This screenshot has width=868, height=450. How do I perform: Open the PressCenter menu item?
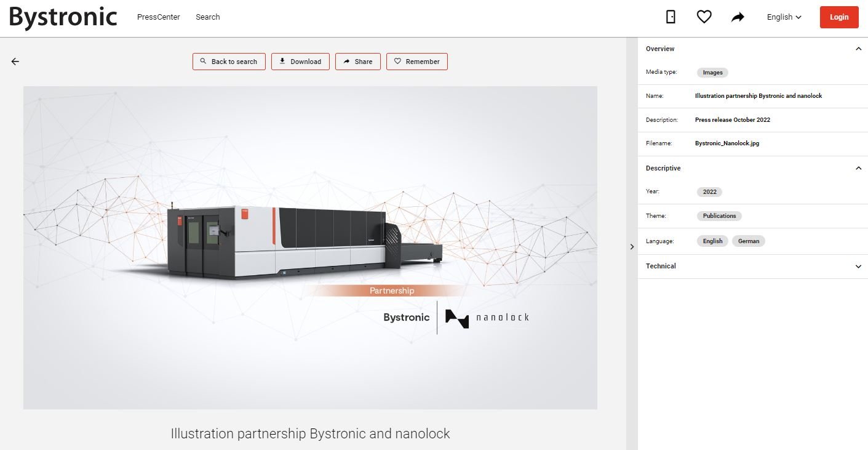point(159,17)
